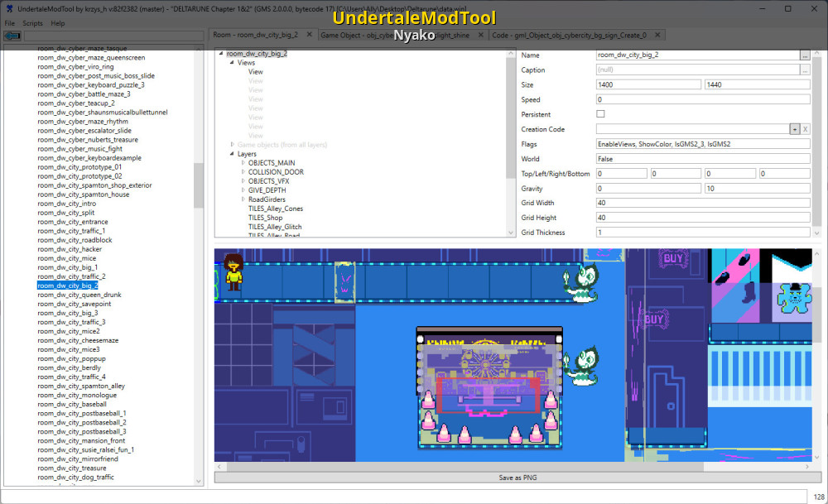The height and width of the screenshot is (504, 828).
Task: Select room_dw_city_berdly in the list
Action: pos(70,367)
